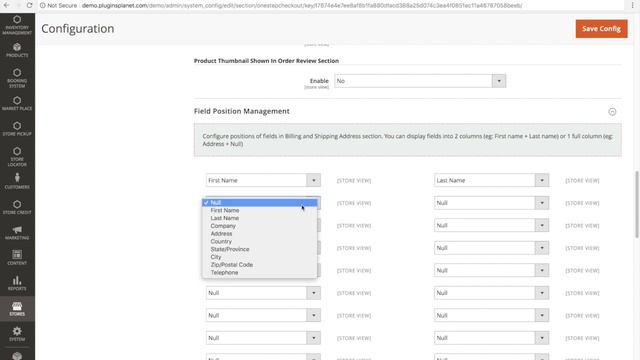This screenshot has height=360, width=640.
Task: Select First Name option in open list
Action: 260,210
